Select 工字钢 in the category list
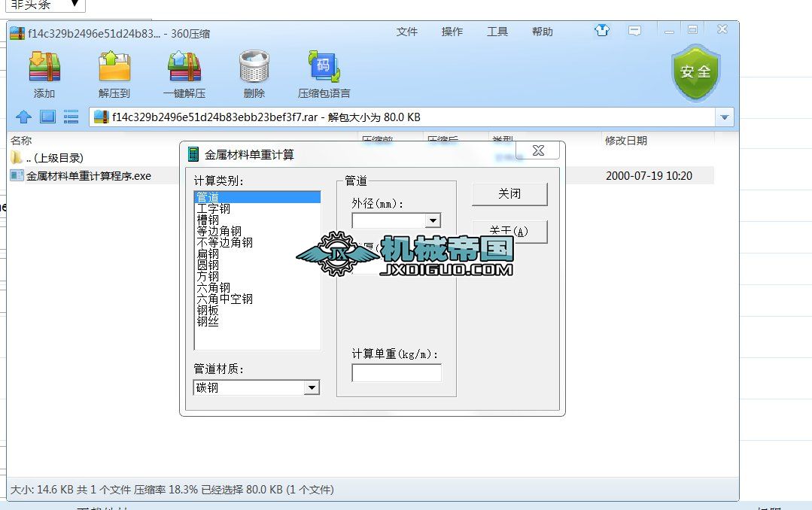The image size is (812, 510). 257,208
